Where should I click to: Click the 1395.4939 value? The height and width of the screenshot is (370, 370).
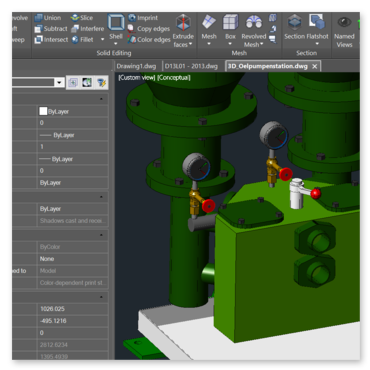(73, 356)
